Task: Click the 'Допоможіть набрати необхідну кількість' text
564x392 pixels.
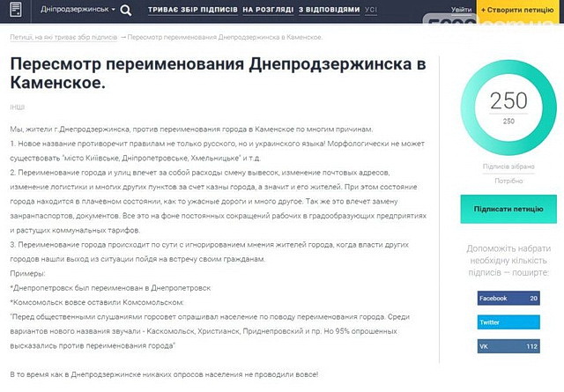Action: tap(508, 261)
